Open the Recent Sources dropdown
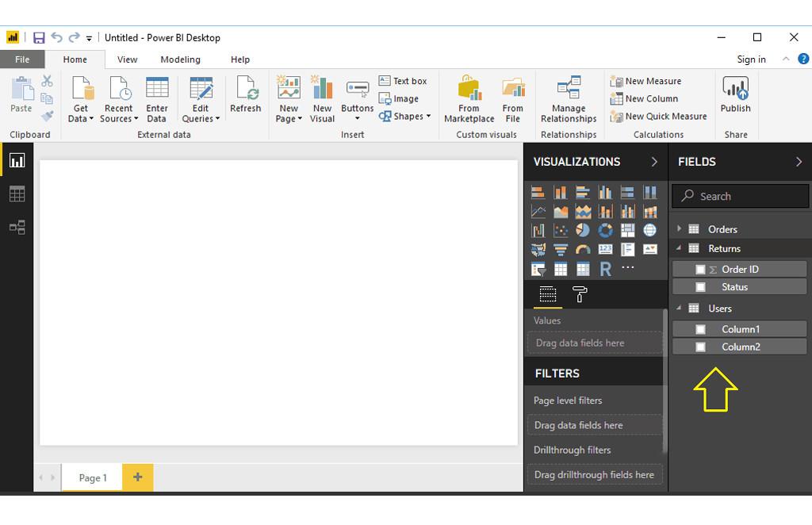Viewport: 812px width, 525px height. click(119, 100)
